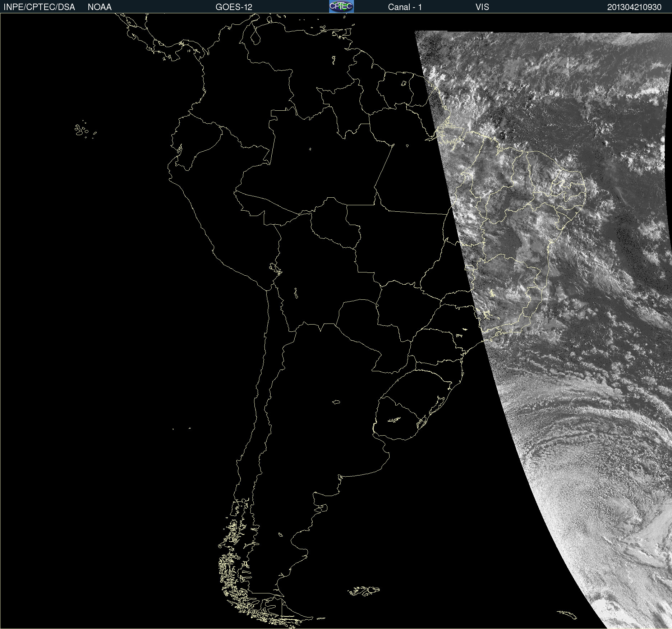Select the NOAA label in header

100,7
